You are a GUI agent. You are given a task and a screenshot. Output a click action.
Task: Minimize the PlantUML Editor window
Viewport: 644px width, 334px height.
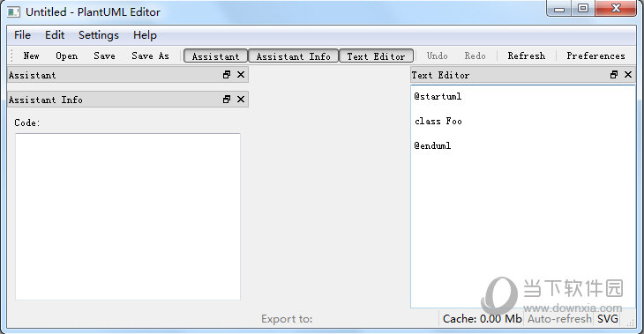[x=559, y=9]
